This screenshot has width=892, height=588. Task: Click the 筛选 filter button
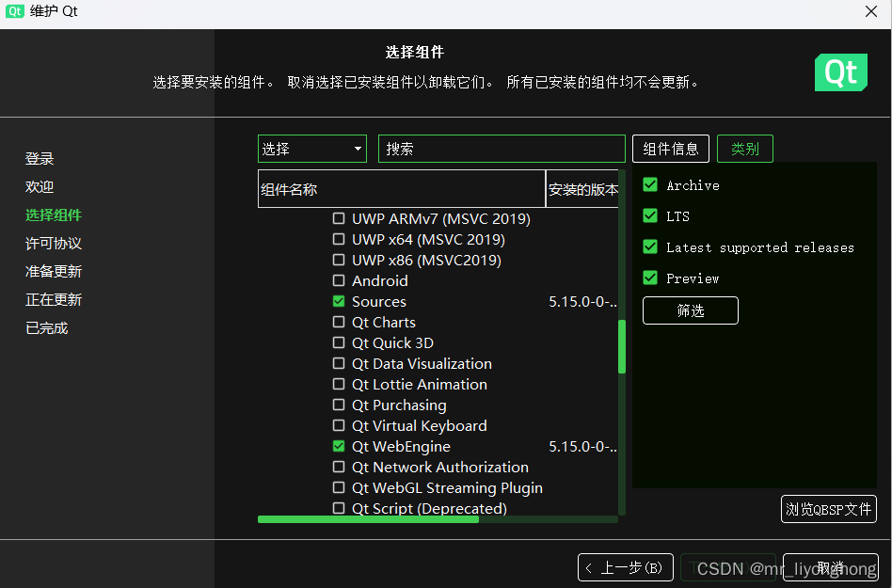[x=690, y=310]
